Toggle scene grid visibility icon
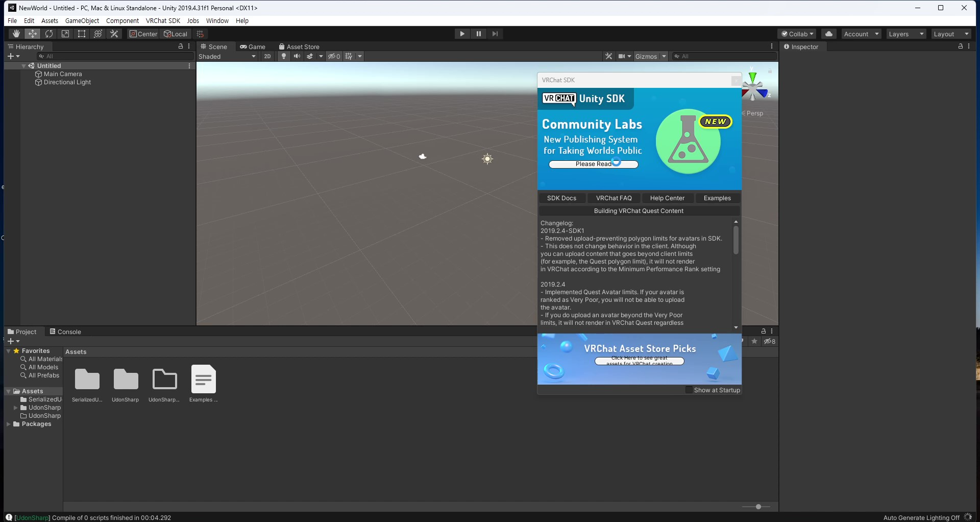The height and width of the screenshot is (522, 980). click(349, 56)
